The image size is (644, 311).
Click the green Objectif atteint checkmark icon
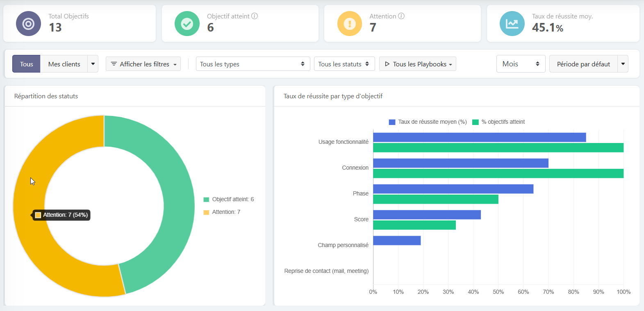click(x=187, y=24)
